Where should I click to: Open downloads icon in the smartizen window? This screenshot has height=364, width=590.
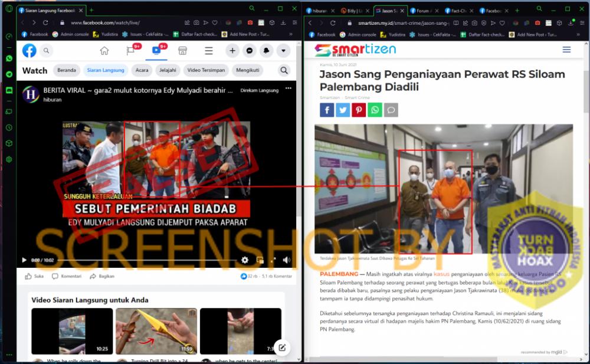tap(571, 23)
